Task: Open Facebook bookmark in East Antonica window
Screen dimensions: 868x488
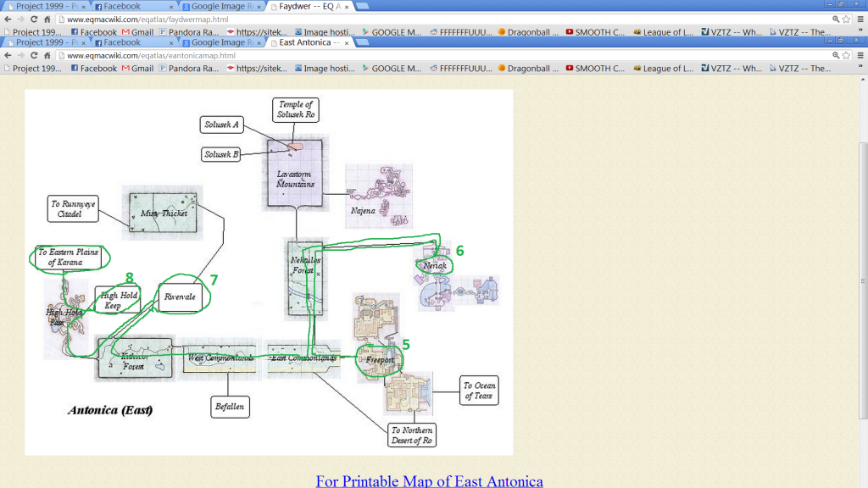Action: click(x=93, y=69)
